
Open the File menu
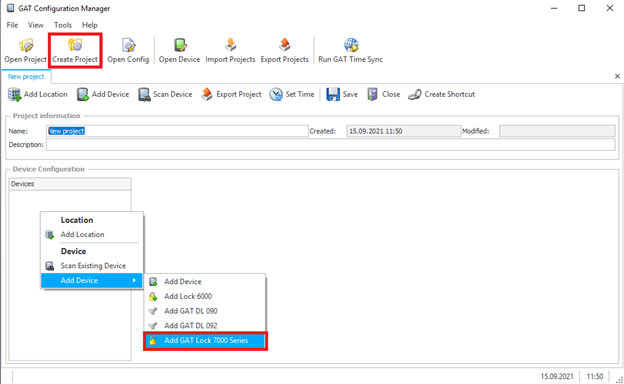click(x=12, y=25)
